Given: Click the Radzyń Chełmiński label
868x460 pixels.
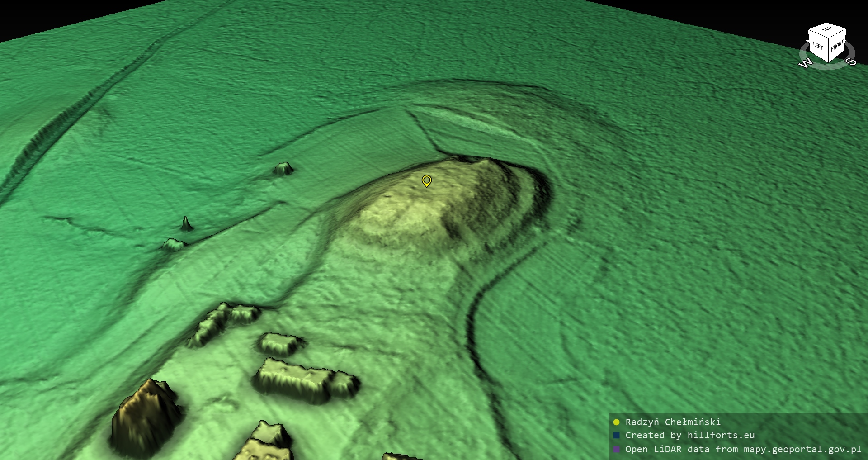Looking at the screenshot, I should point(673,422).
